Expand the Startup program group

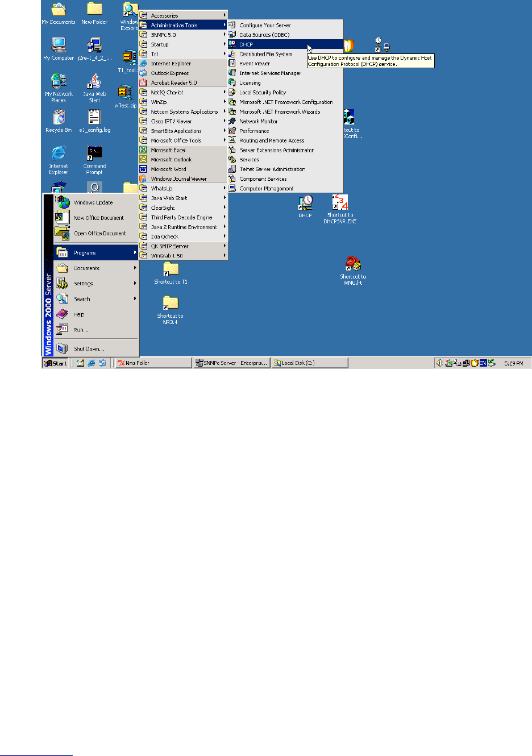[184, 44]
